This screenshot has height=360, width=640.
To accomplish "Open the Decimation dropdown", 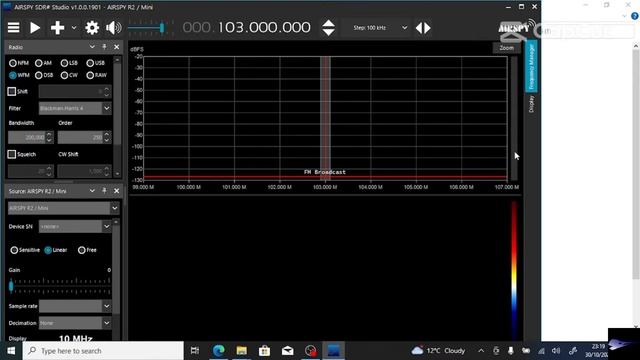I will 75,323.
